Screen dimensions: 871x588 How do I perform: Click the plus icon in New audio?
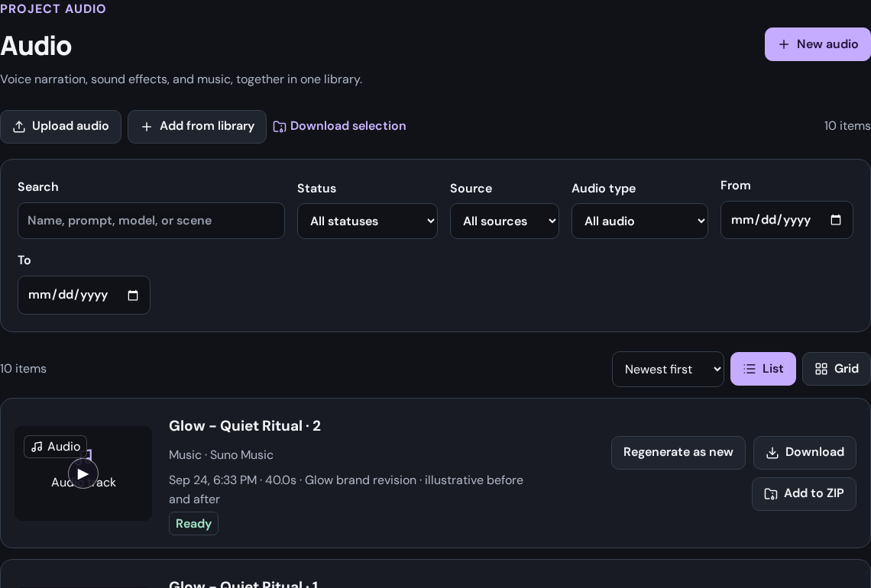click(x=783, y=44)
